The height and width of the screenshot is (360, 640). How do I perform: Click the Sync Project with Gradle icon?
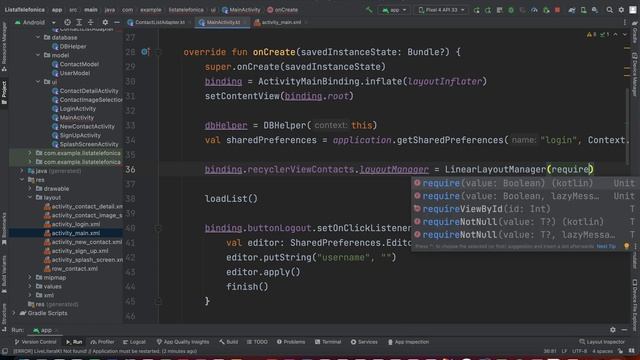[x=572, y=10]
